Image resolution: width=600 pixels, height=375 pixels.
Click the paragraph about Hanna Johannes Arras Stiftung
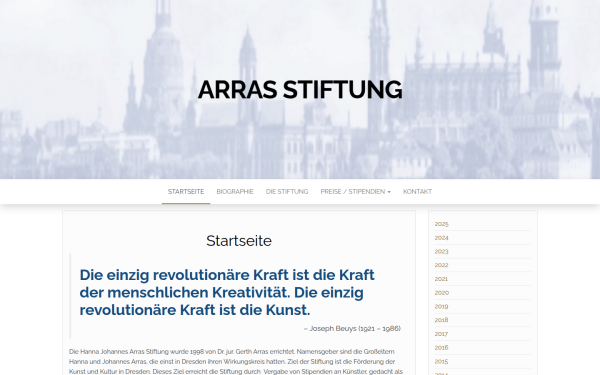coord(236,362)
